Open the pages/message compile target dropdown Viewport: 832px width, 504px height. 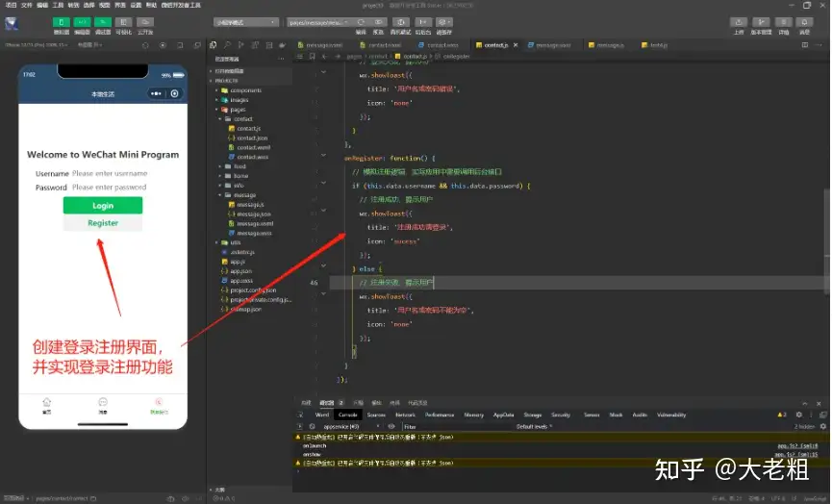coord(318,22)
